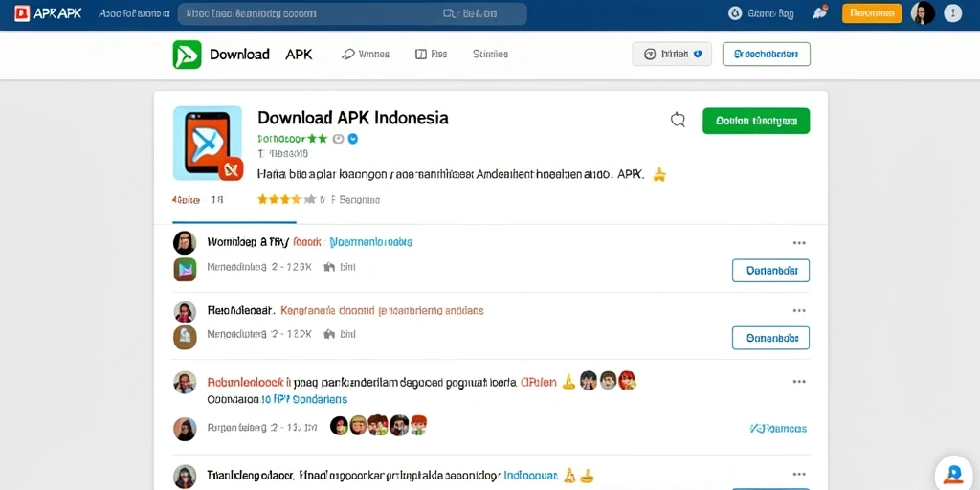This screenshot has width=980, height=490.
Task: Click the green outlined header button
Action: tap(767, 55)
